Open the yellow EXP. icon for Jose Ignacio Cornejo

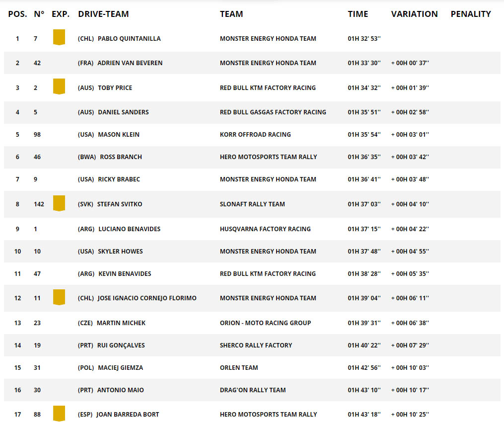tap(59, 297)
